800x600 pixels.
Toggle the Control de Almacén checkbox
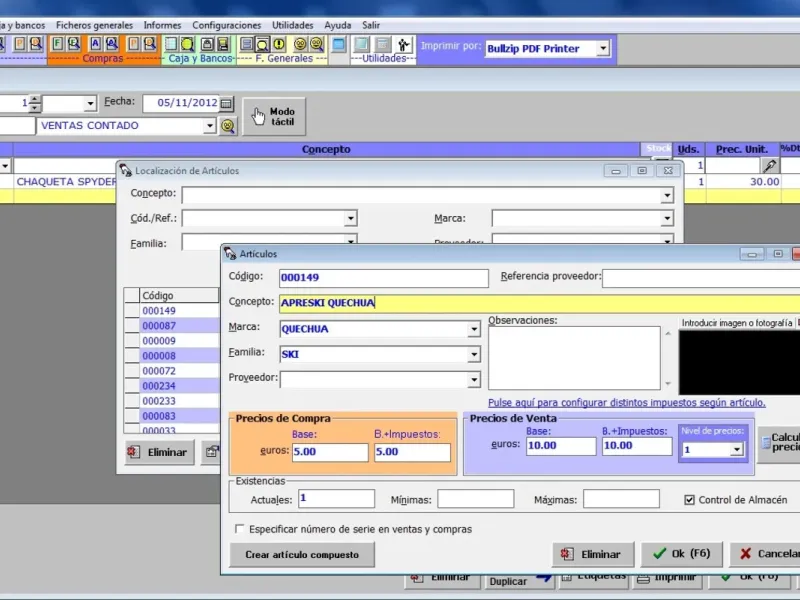coord(689,500)
